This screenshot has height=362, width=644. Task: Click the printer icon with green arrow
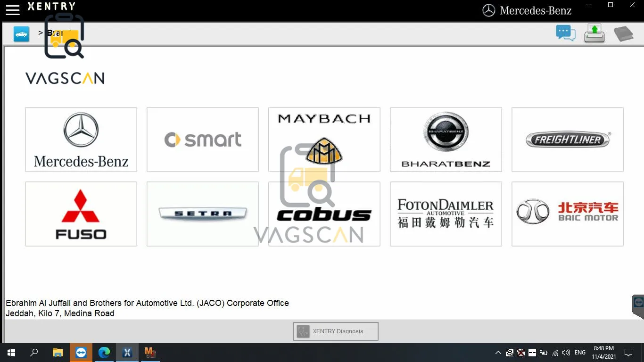[x=594, y=33]
